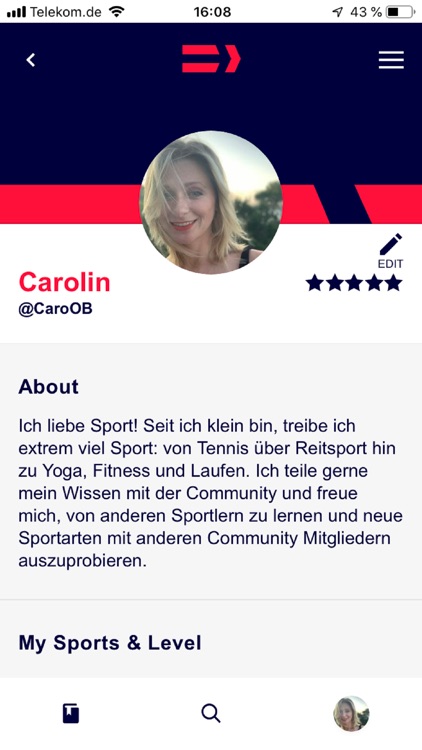Viewport: 422px width, 750px height.
Task: Tap the About description text
Action: pyautogui.click(x=211, y=493)
